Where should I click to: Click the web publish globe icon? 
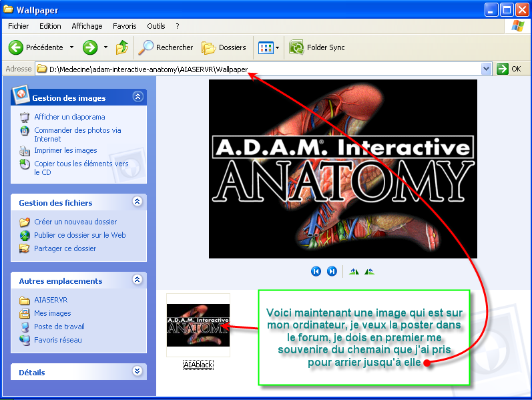(x=25, y=235)
